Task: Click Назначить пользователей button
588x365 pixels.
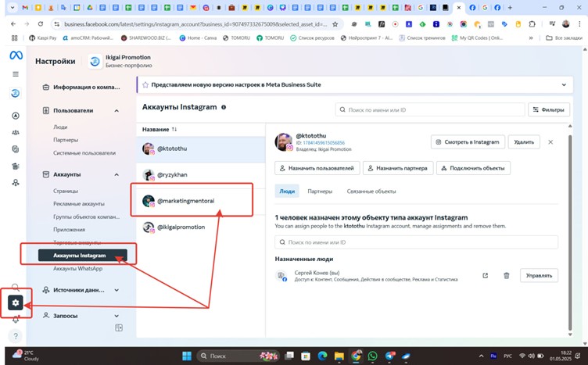Action: pyautogui.click(x=317, y=168)
